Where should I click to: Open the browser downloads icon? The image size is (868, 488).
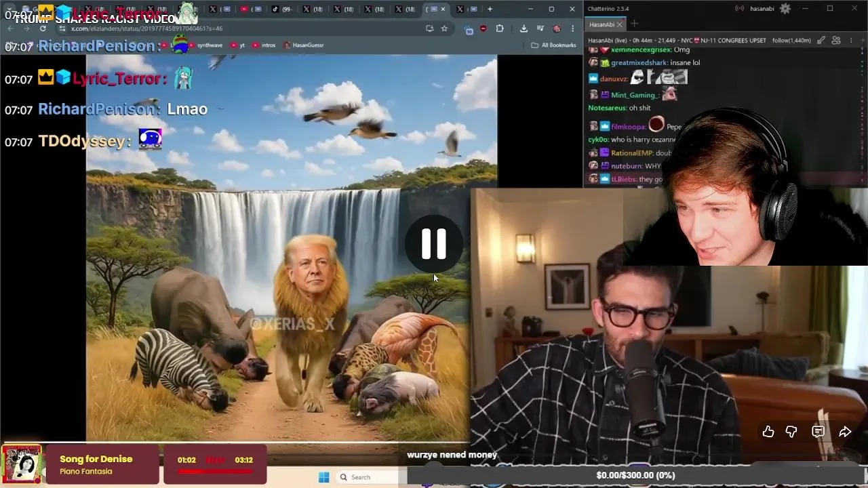click(524, 28)
